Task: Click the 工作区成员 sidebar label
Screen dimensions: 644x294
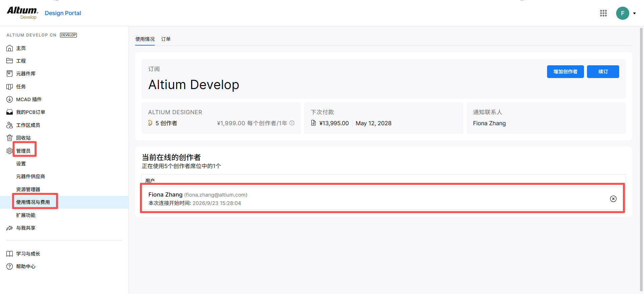Action: click(28, 125)
